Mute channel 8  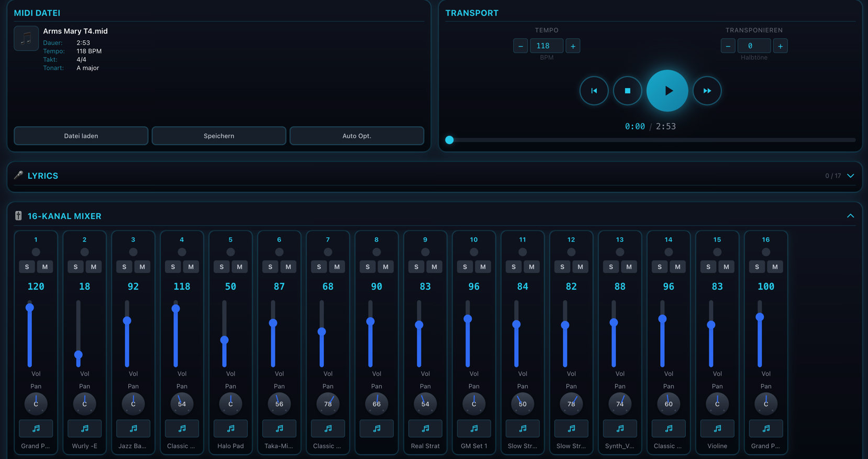386,267
